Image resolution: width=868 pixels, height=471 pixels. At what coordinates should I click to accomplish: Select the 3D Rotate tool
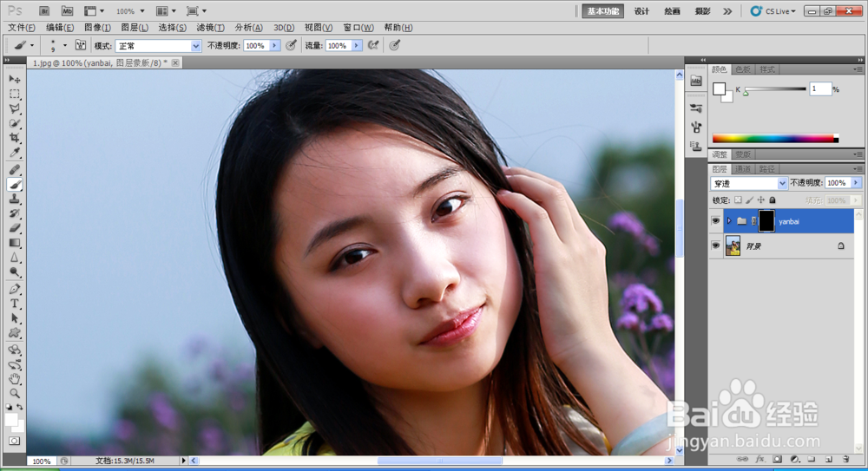coord(15,350)
